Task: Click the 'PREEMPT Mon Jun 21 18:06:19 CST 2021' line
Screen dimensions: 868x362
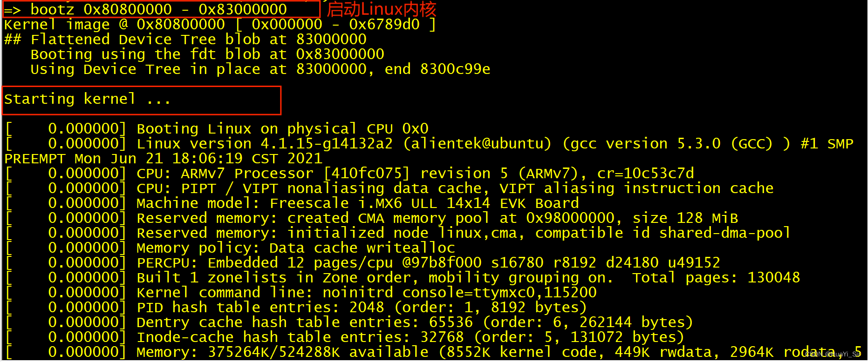Action: [x=163, y=158]
